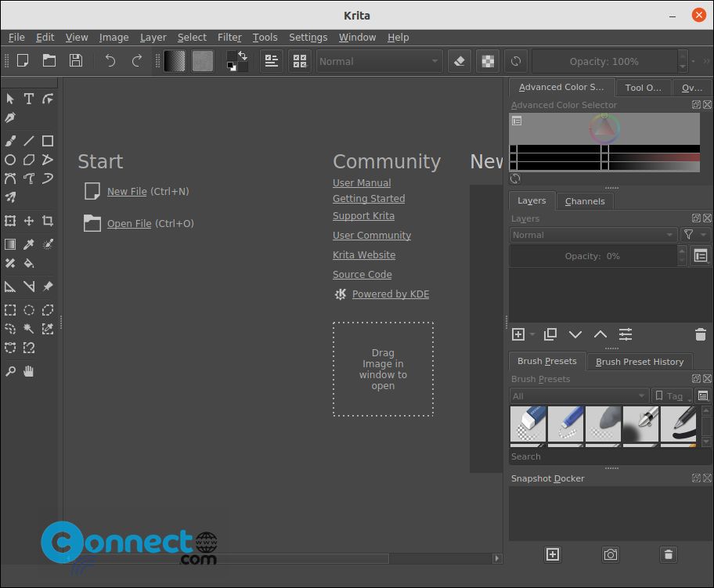The height and width of the screenshot is (588, 714).
Task: Close the Snapshot Docker panel
Action: (707, 478)
